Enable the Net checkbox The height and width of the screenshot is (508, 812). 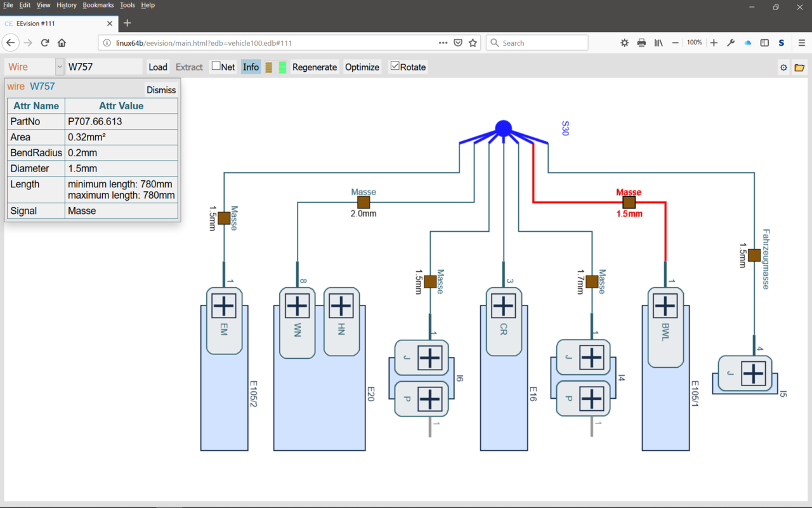tap(216, 66)
